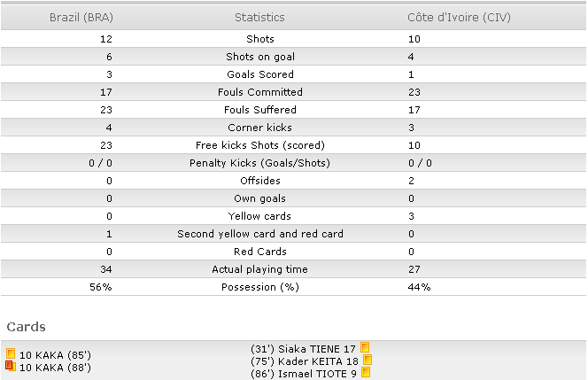
Task: Select the Actual playing time row label
Action: 259,269
